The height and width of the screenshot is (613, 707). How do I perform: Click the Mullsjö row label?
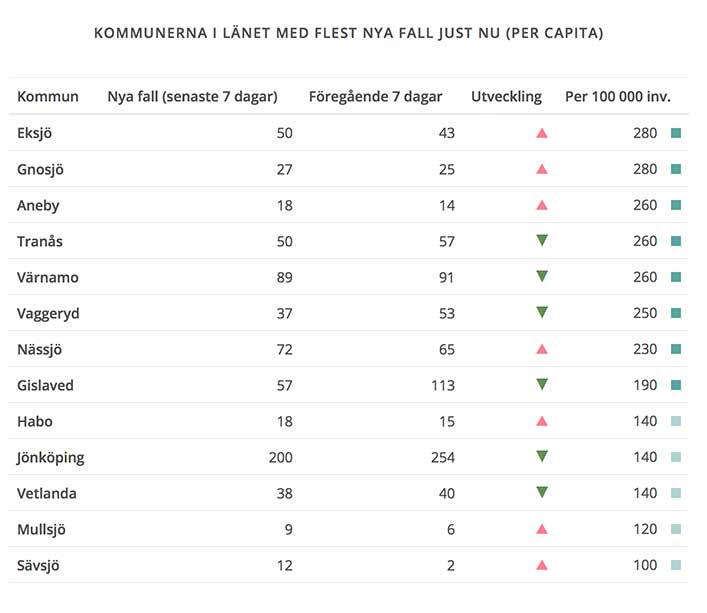tap(42, 529)
